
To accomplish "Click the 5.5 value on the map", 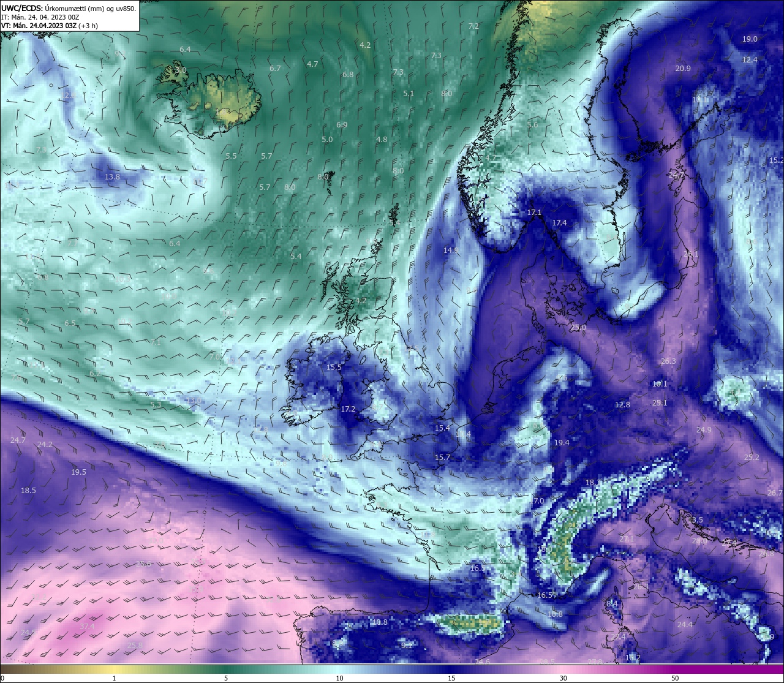I will tap(231, 156).
